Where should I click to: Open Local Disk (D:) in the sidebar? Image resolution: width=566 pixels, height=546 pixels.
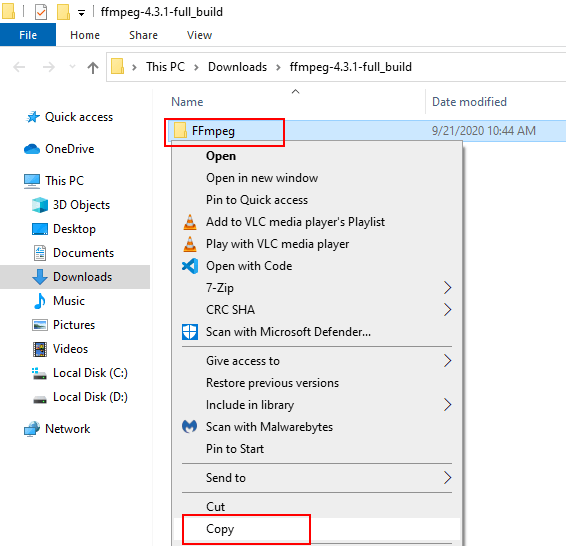(90, 397)
